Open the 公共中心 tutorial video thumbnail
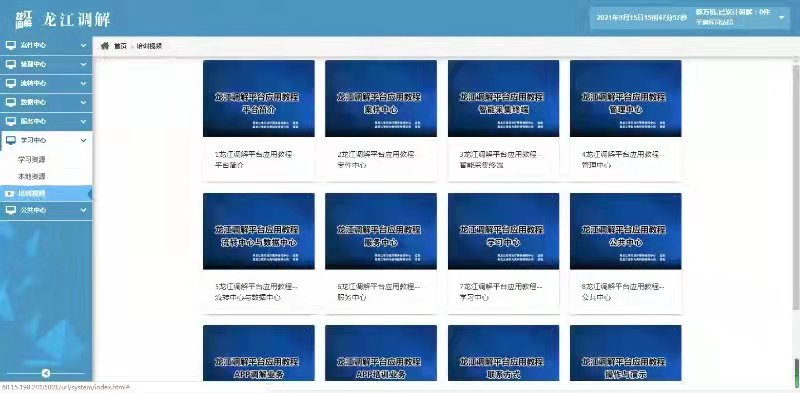The image size is (800, 393). pyautogui.click(x=626, y=231)
